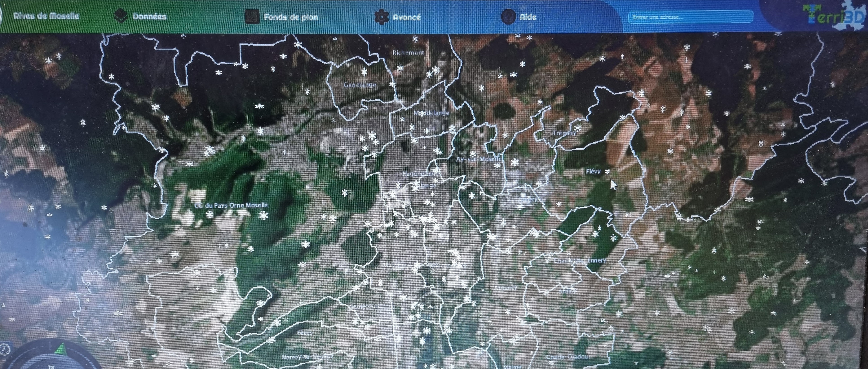The width and height of the screenshot is (868, 369).
Task: Select the Richemont commune on the map
Action: click(x=409, y=53)
